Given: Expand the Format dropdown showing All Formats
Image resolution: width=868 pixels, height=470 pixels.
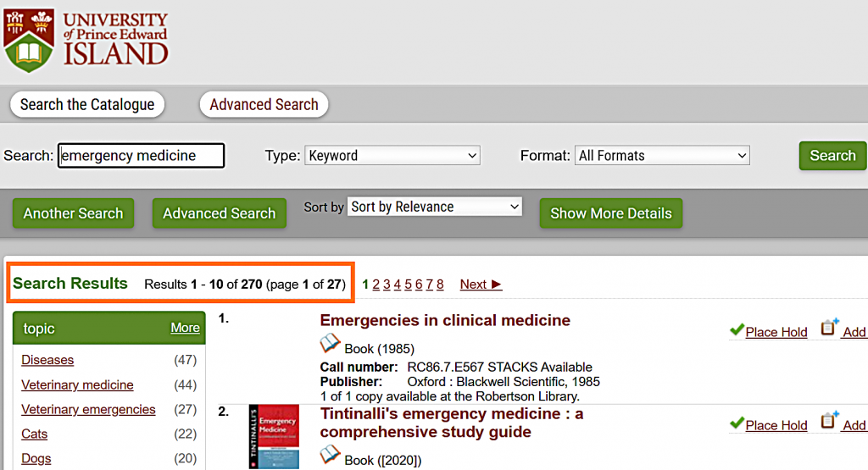Looking at the screenshot, I should (x=662, y=156).
